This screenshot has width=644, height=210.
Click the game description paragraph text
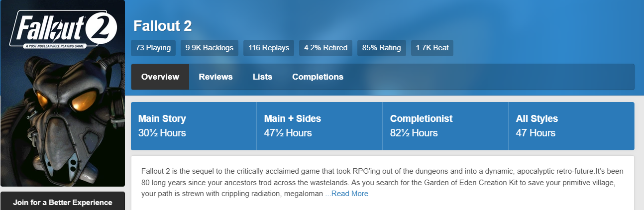(382, 182)
